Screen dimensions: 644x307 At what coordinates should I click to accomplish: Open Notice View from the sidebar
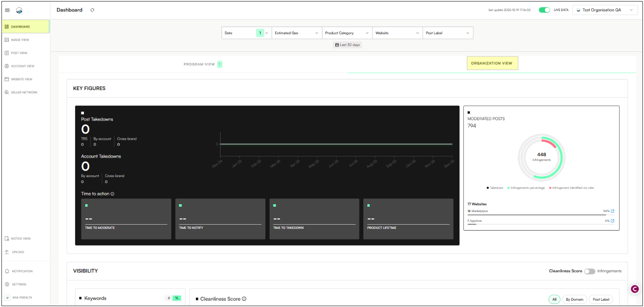pos(25,239)
